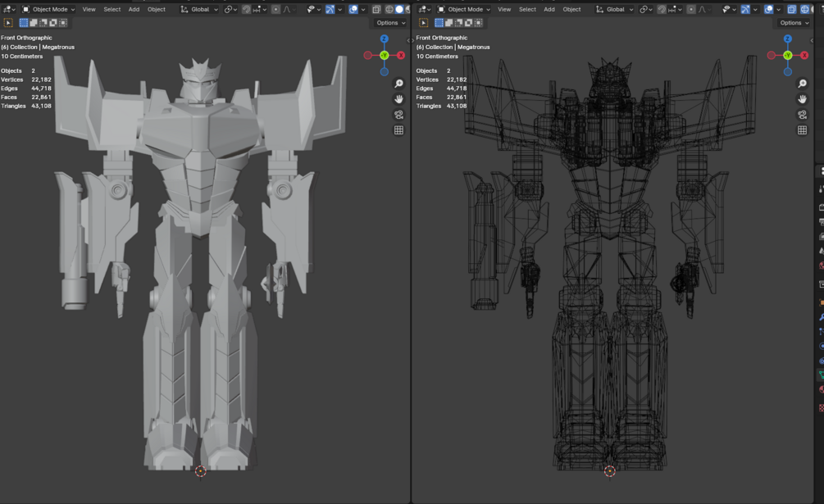Image resolution: width=824 pixels, height=504 pixels.
Task: Open Select menu in right viewport
Action: (527, 10)
